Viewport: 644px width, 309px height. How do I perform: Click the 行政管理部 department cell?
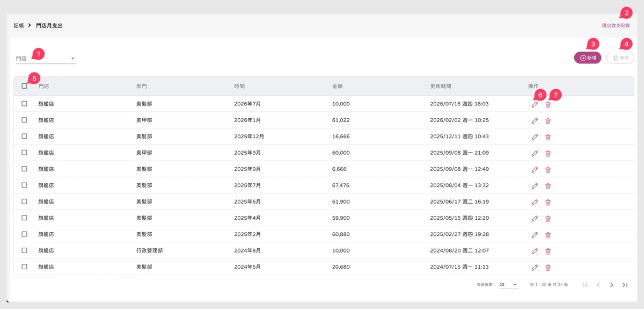click(150, 250)
